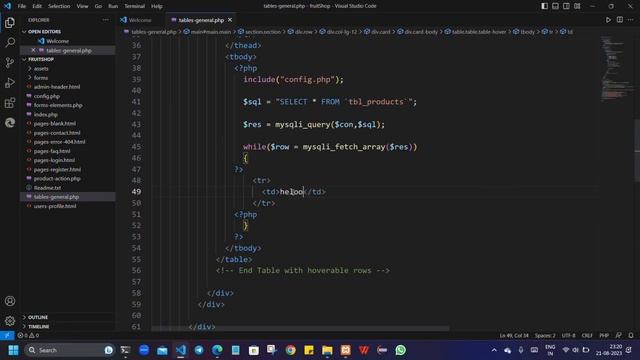Open users-profile.html in the explorer
Viewport: 640px width, 360px height.
coord(55,206)
